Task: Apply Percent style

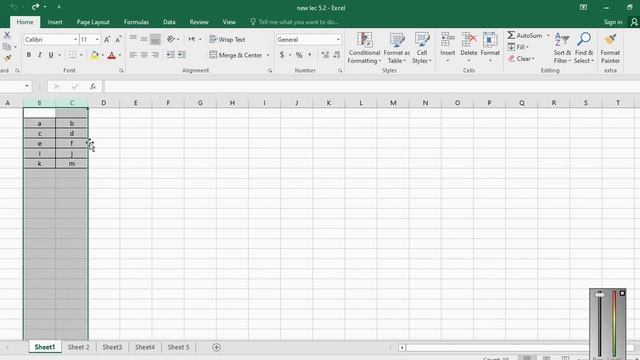Action: point(299,55)
